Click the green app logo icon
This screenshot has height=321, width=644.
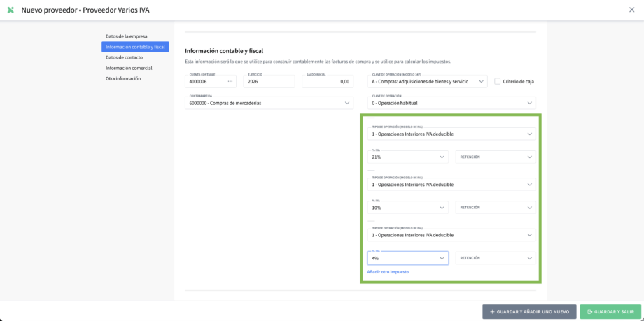tap(10, 10)
